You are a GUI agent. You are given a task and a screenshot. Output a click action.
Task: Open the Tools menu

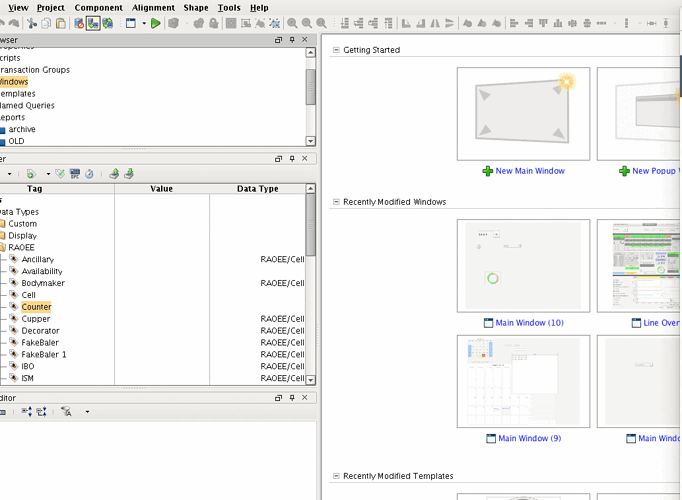pos(229,7)
